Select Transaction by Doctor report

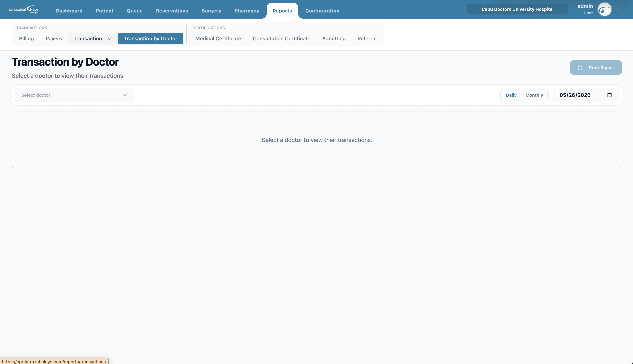(x=150, y=39)
